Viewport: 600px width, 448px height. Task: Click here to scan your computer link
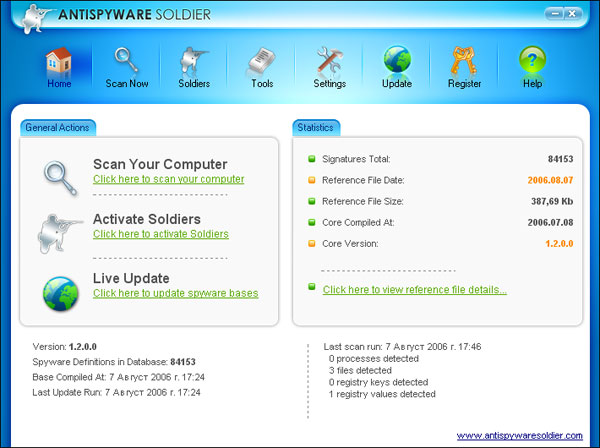pyautogui.click(x=168, y=179)
